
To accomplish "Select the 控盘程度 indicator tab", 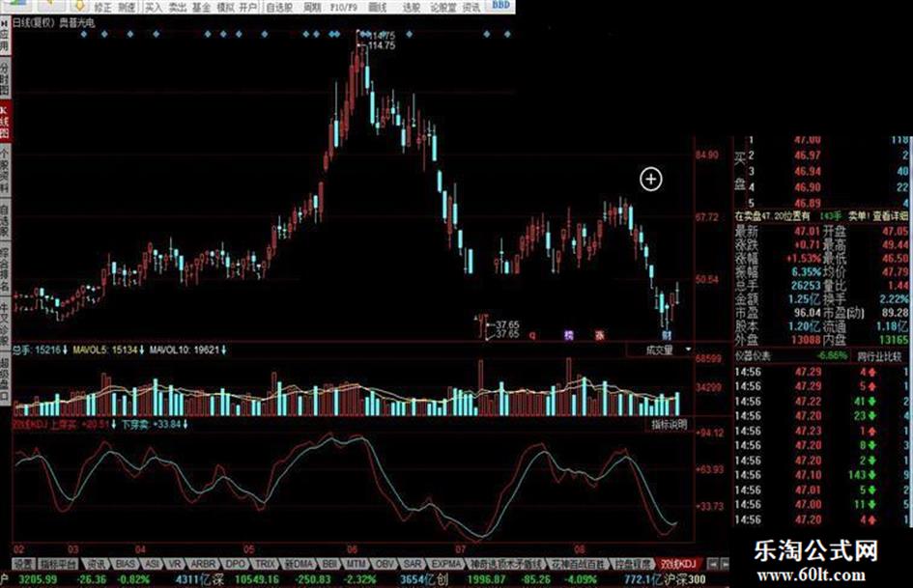I will pos(633,564).
